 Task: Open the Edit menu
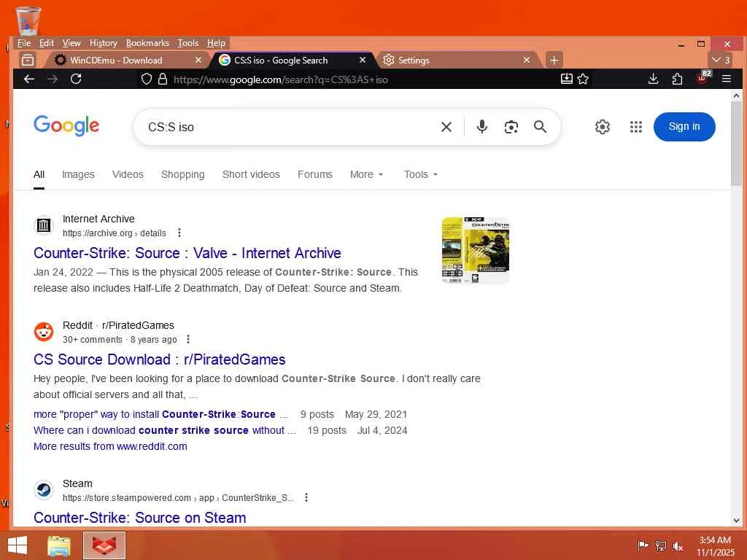click(x=46, y=43)
